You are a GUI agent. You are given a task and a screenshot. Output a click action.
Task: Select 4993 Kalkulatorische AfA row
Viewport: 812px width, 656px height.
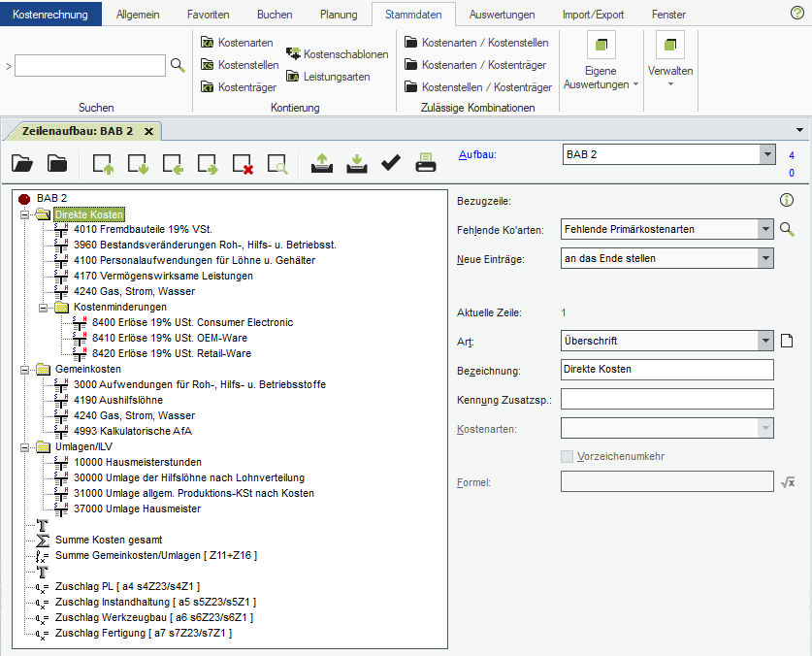(133, 432)
